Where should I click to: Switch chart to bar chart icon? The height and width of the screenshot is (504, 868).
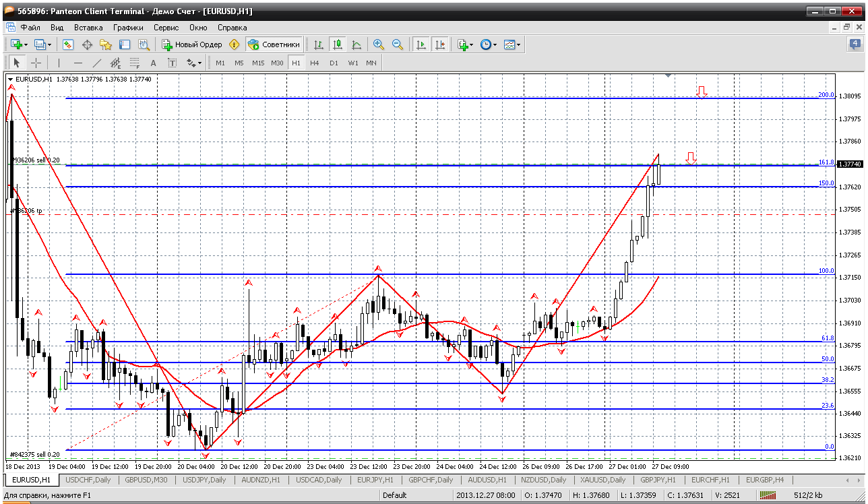[319, 44]
